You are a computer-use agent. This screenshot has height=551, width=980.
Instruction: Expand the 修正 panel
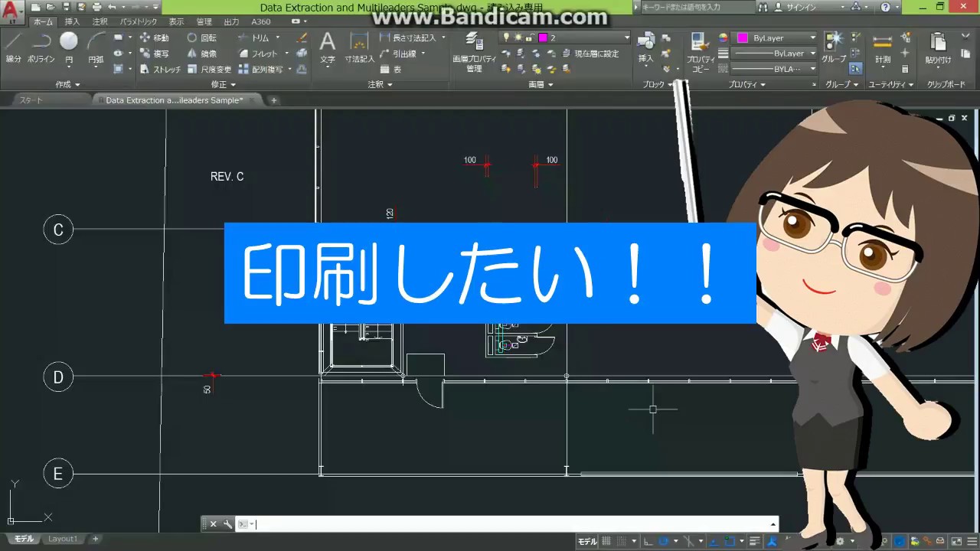pyautogui.click(x=223, y=84)
